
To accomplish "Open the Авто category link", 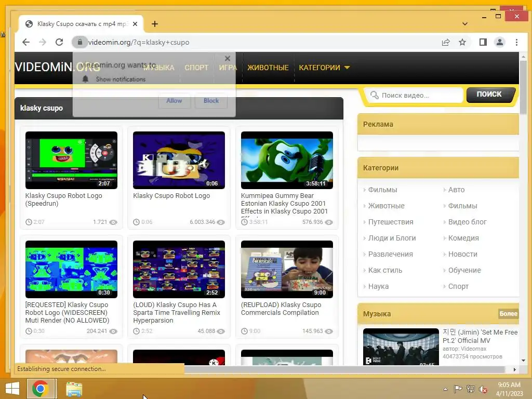I will pos(456,190).
